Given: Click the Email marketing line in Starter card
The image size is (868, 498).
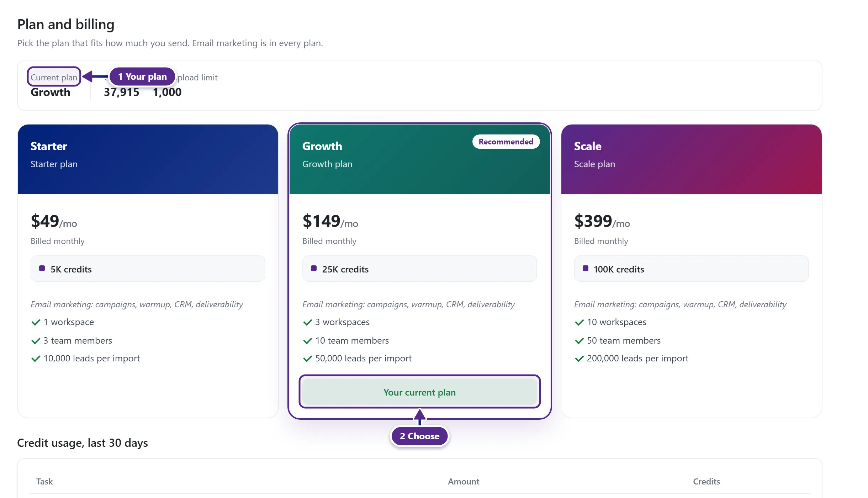Looking at the screenshot, I should coord(137,304).
